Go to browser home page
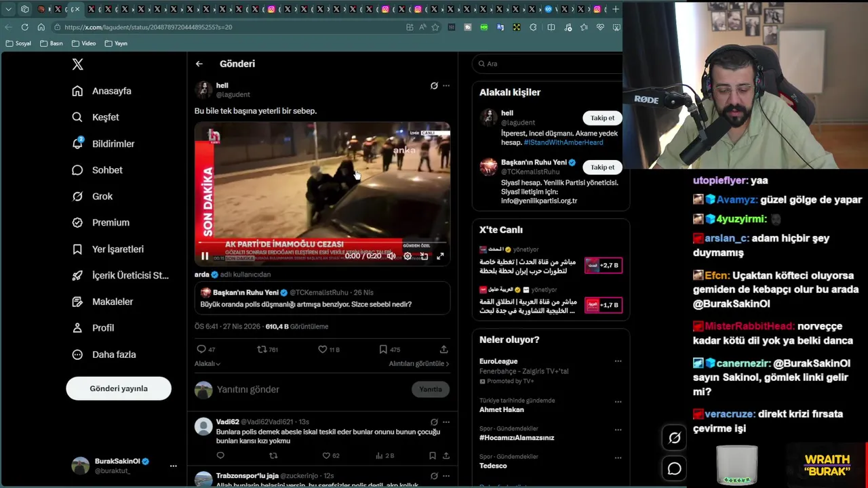Image resolution: width=868 pixels, height=488 pixels. pos(41,27)
